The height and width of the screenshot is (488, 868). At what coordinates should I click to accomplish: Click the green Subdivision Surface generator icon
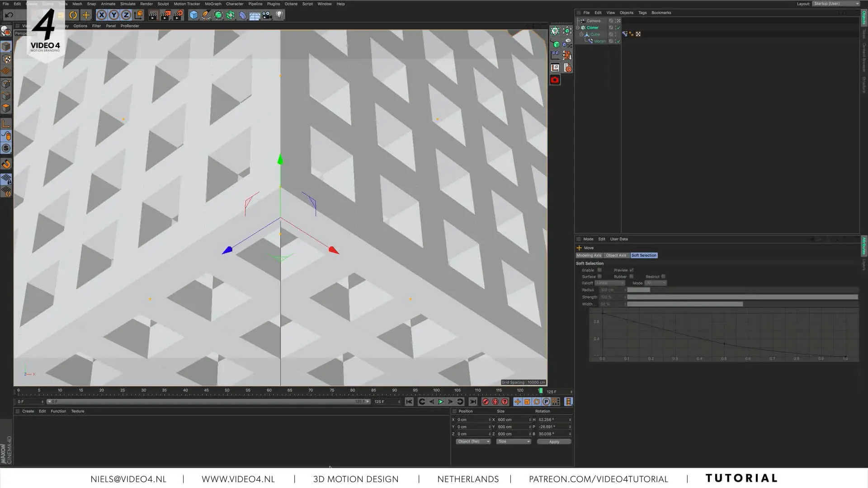click(218, 15)
